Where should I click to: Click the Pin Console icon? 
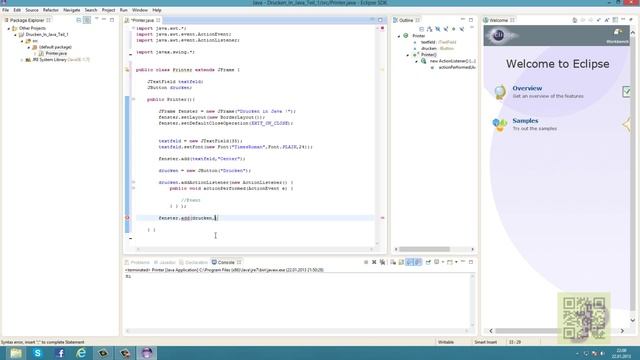click(x=428, y=262)
